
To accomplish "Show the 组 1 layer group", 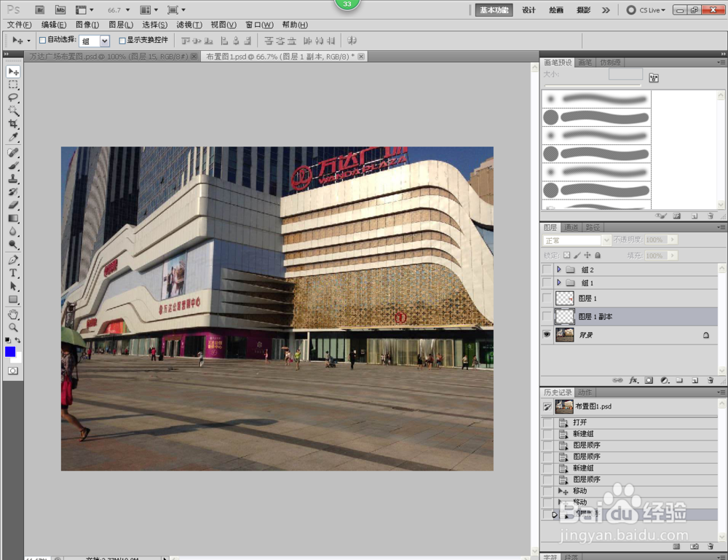I will pos(547,283).
